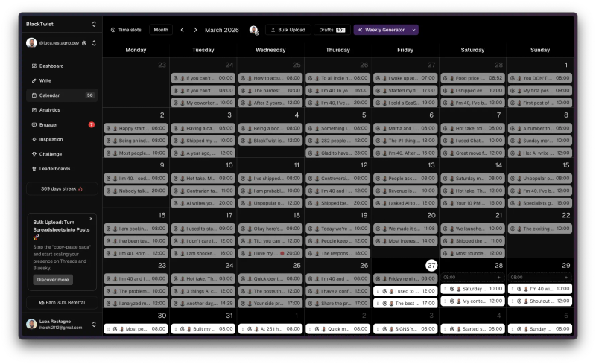The image size is (596, 364).
Task: Open the 'Another day,...' 14:29 post
Action: [203, 303]
